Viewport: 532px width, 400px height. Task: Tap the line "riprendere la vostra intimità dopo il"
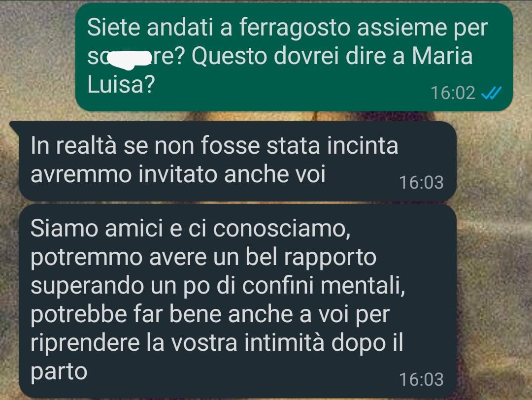pyautogui.click(x=216, y=343)
